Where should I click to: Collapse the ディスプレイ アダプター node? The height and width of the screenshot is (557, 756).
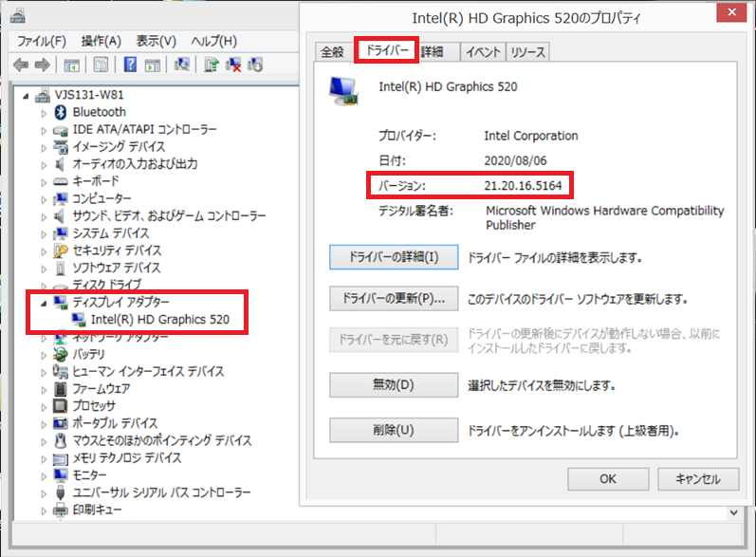tap(44, 304)
